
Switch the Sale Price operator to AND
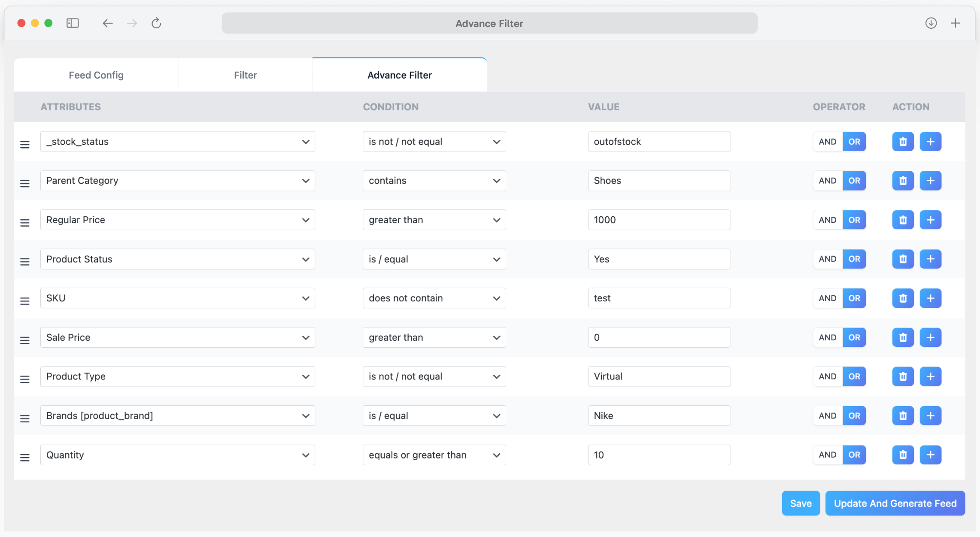coord(827,337)
